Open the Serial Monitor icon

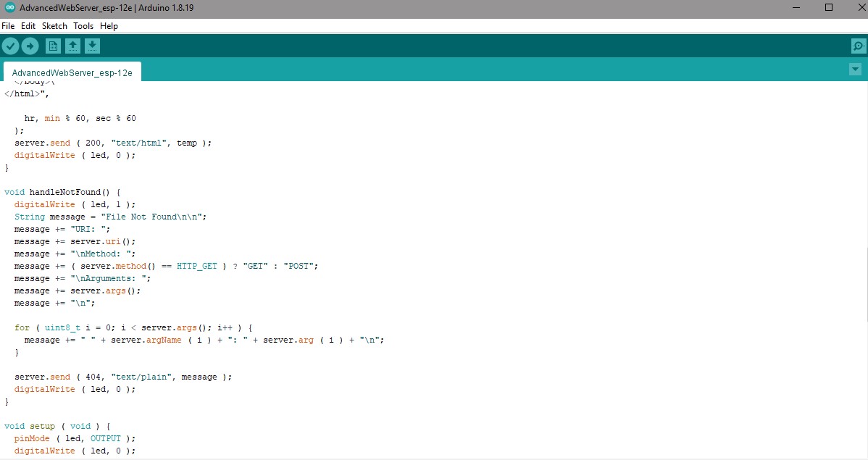858,46
